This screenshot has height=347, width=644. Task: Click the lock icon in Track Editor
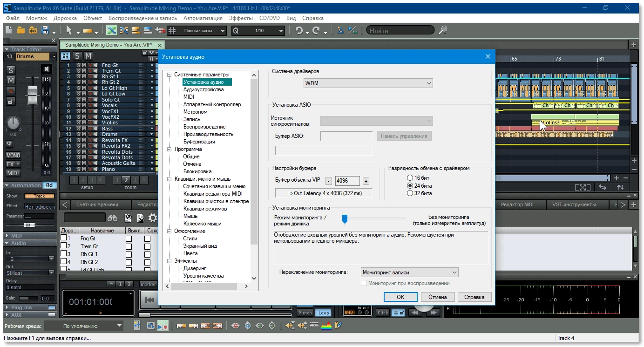11,101
